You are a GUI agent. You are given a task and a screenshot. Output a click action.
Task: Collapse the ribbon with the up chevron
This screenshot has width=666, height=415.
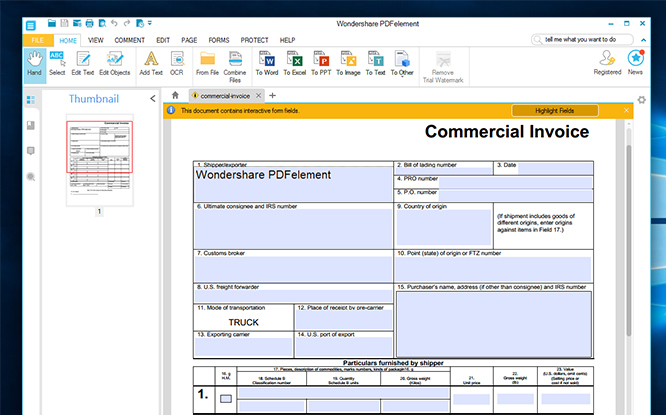(x=643, y=40)
